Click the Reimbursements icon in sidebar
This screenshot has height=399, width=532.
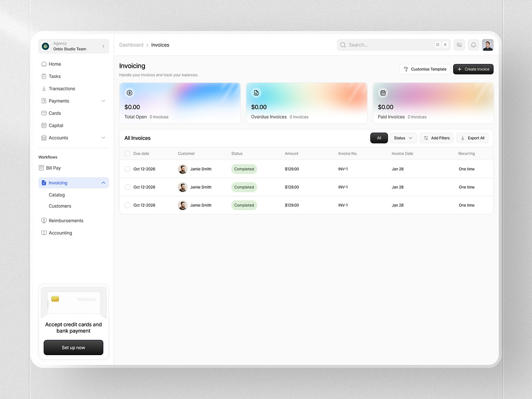pyautogui.click(x=44, y=220)
